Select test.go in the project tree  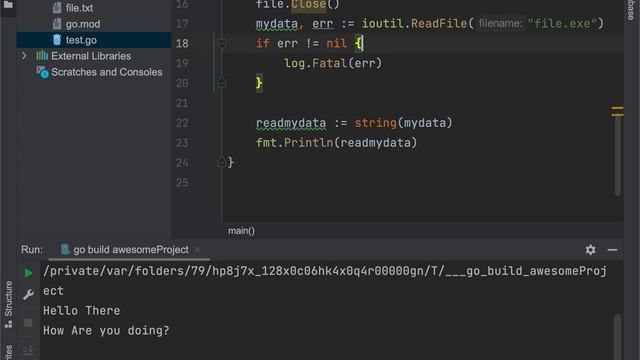(81, 40)
